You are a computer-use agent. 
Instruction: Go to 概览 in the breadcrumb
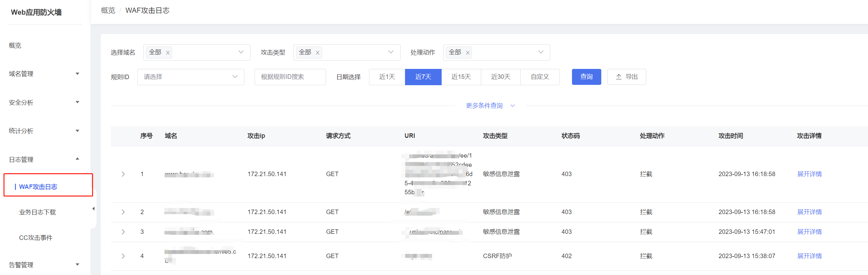108,11
